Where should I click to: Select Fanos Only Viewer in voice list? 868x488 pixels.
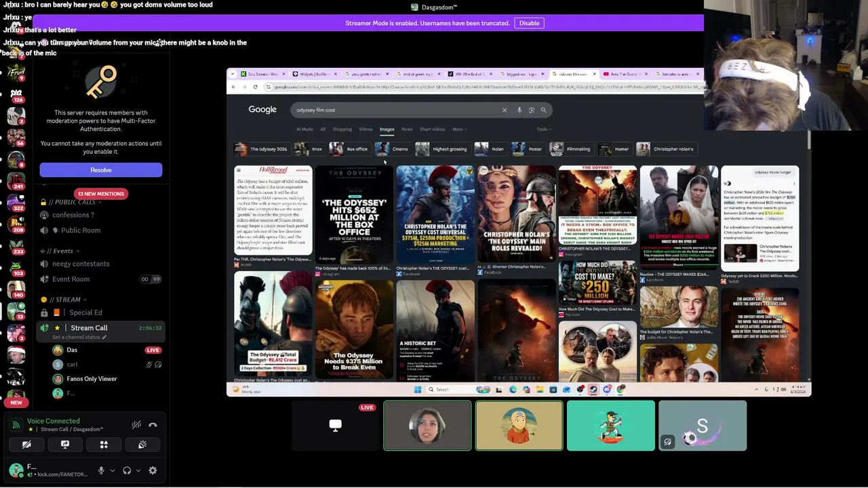92,379
